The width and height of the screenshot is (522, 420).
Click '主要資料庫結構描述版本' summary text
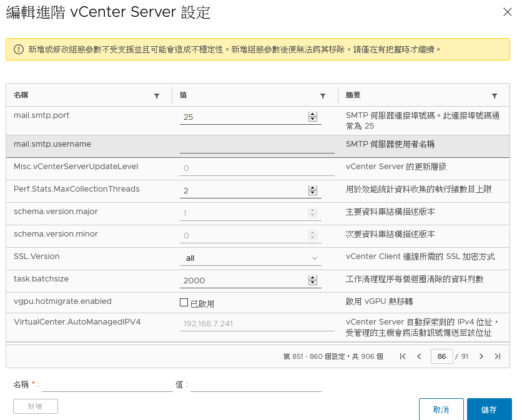tap(390, 212)
